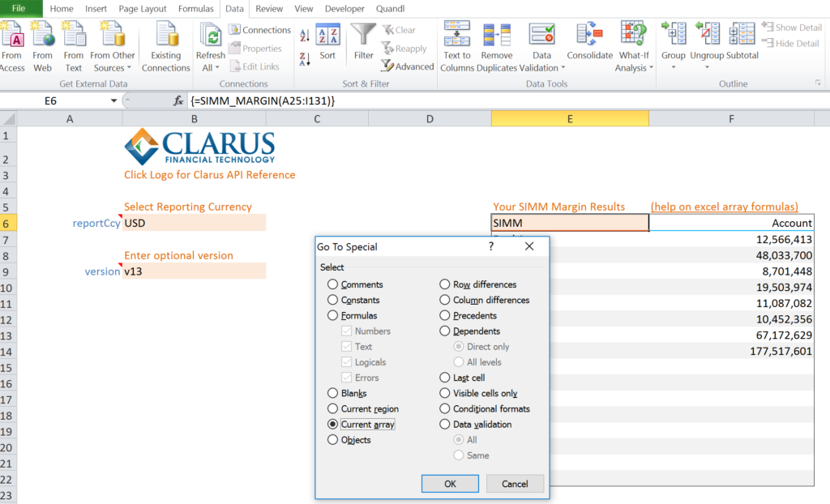This screenshot has width=830, height=504.
Task: Close the Go To Special dialog
Action: click(529, 246)
